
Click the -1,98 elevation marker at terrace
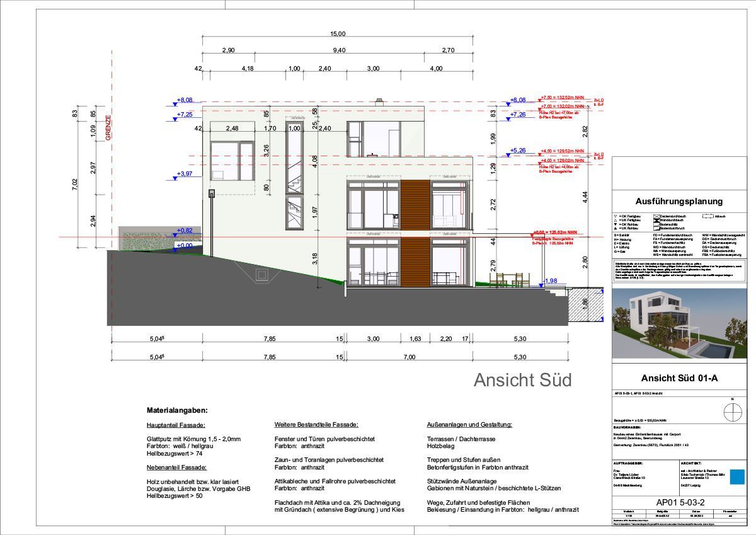click(x=549, y=281)
